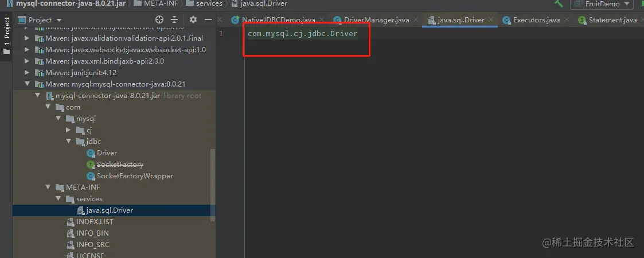Collapse Maven mysql-connector-java:8.0.21 node
Image resolution: width=644 pixels, height=258 pixels.
27,84
